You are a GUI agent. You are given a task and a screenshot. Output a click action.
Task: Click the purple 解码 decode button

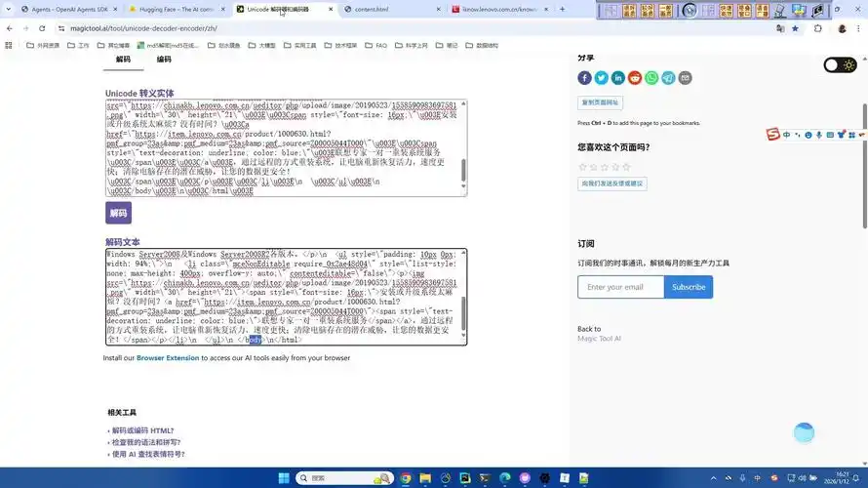pyautogui.click(x=118, y=214)
